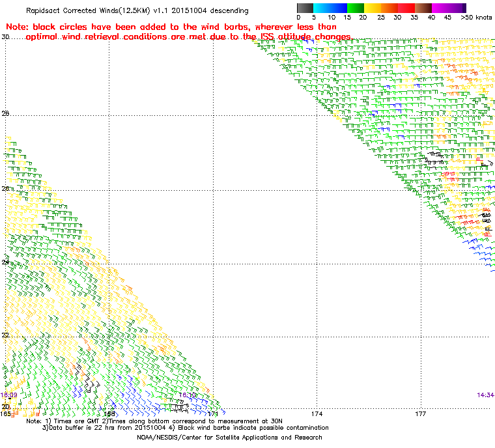Click the '20151004 descending' date in the title
The image size is (495, 448).
tap(210, 10)
